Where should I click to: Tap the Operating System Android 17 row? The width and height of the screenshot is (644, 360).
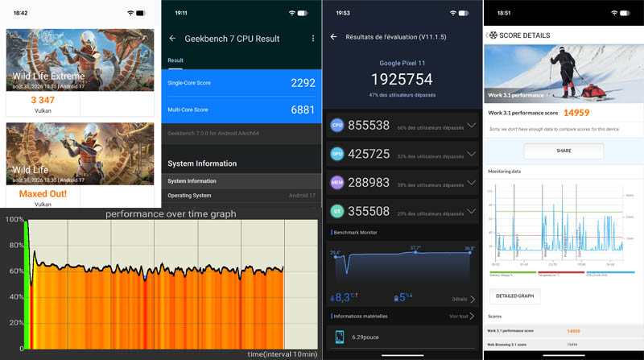coord(242,196)
